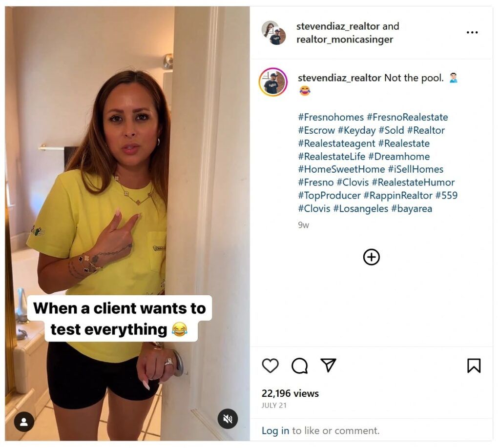The image size is (500, 448).
Task: Open comments via the speech bubble icon
Action: 299,366
